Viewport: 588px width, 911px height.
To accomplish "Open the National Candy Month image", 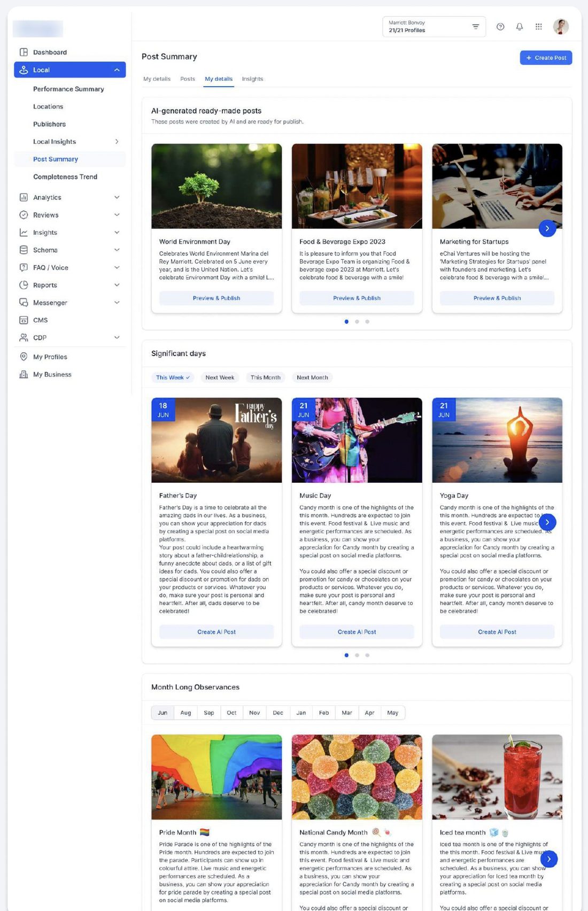I will click(357, 777).
